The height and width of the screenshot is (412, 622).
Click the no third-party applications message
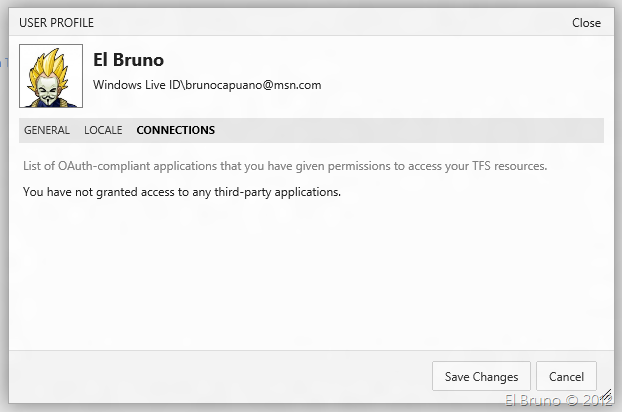[181, 190]
